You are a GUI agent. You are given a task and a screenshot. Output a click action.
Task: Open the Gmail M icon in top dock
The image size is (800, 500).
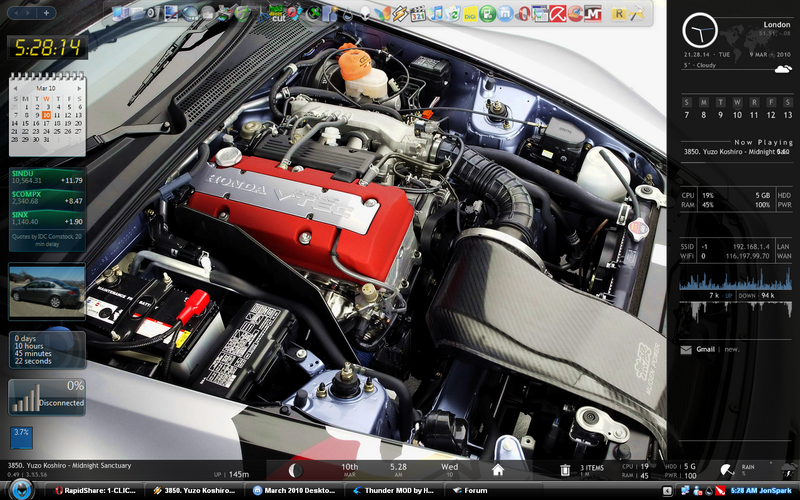(x=595, y=14)
